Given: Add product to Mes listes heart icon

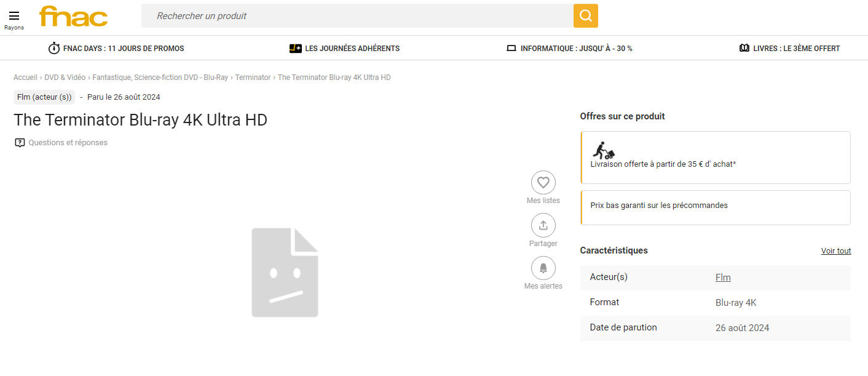Looking at the screenshot, I should tap(543, 183).
